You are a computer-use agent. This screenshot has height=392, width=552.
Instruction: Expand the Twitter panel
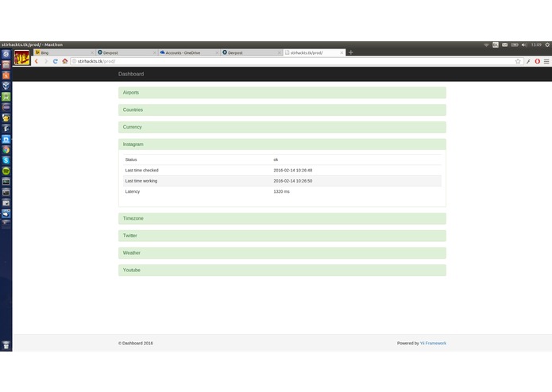[282, 236]
